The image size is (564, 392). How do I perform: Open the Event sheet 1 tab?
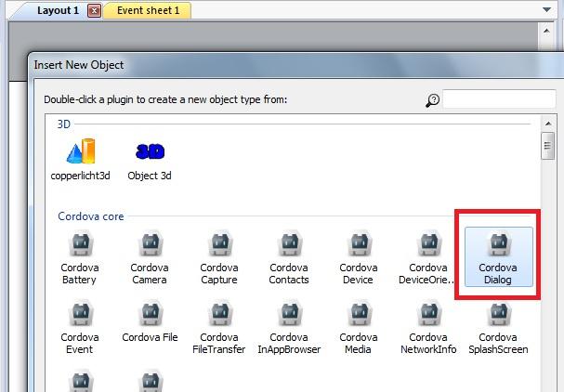[148, 10]
